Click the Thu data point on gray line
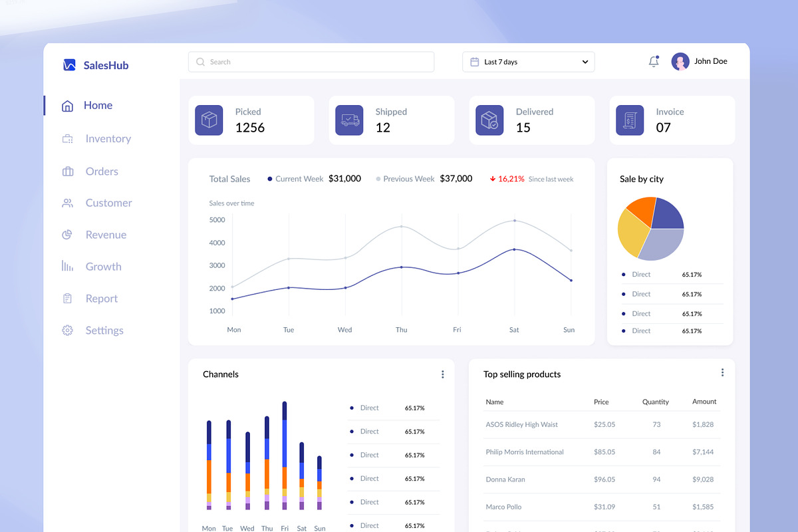Viewport: 798px width, 532px height. tap(402, 227)
